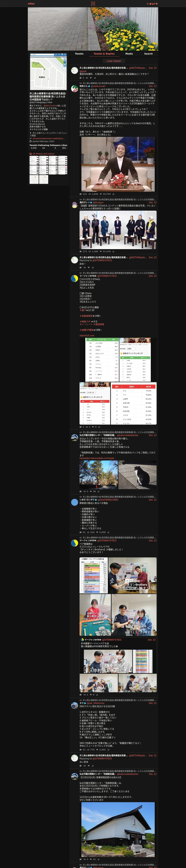
Task: Click the いまだ だいすけ blue avatar
Action: pyautogui.click(x=75, y=502)
